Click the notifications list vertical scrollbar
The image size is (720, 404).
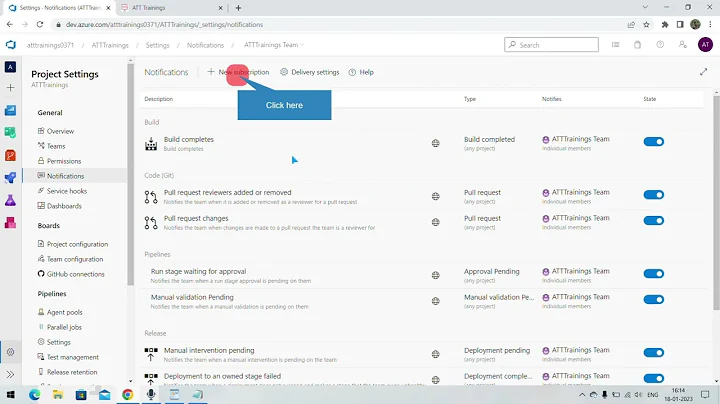716,202
